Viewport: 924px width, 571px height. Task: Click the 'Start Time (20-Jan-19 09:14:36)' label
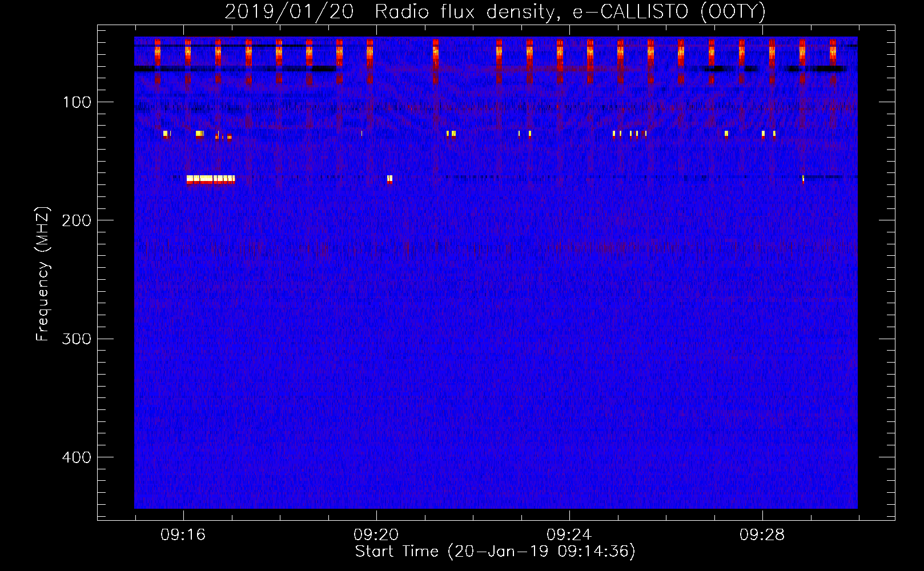click(495, 552)
